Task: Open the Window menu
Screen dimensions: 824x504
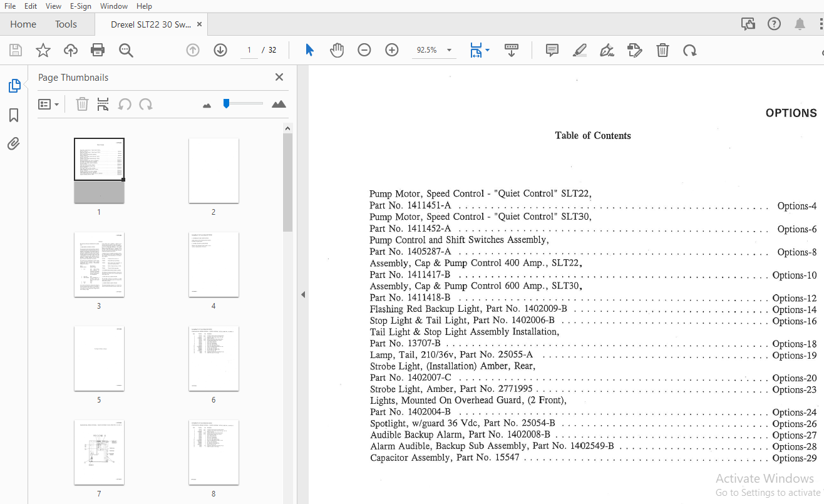Action: 114,6
